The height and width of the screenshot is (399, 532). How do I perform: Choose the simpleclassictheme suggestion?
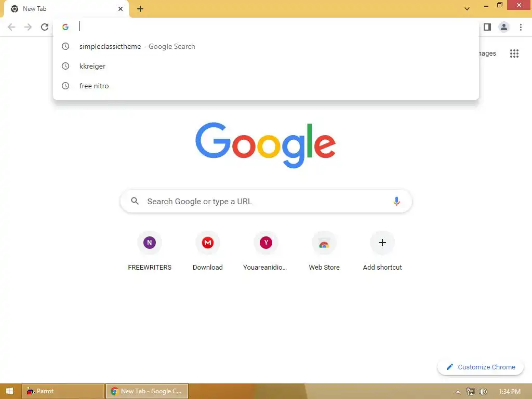266,46
